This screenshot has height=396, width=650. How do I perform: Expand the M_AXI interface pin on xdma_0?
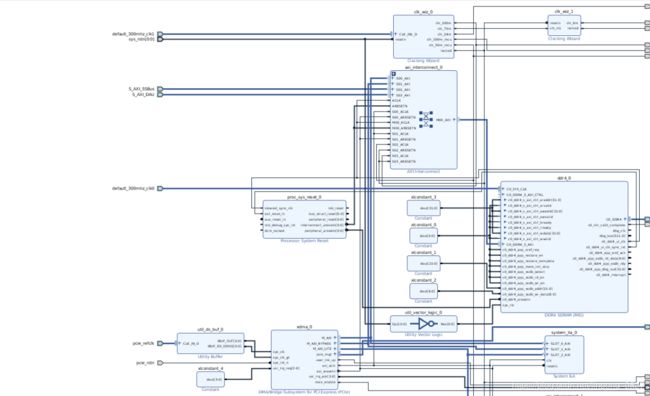[335, 338]
